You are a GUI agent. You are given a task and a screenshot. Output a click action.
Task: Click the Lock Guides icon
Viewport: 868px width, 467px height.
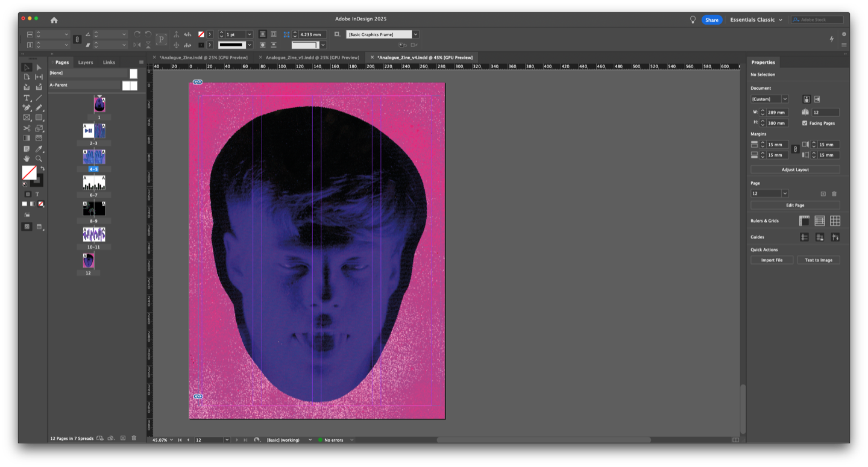click(820, 237)
